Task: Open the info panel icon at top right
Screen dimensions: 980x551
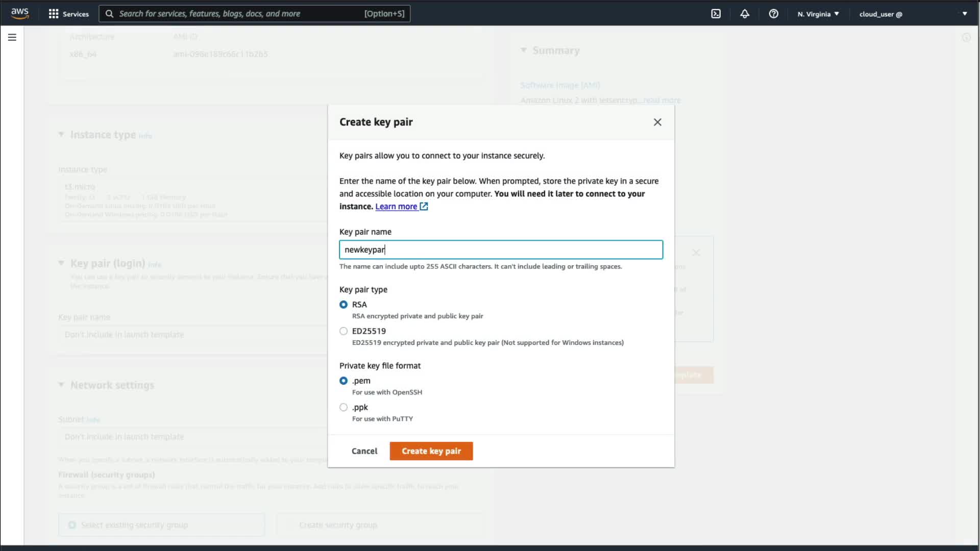Action: coord(966,37)
